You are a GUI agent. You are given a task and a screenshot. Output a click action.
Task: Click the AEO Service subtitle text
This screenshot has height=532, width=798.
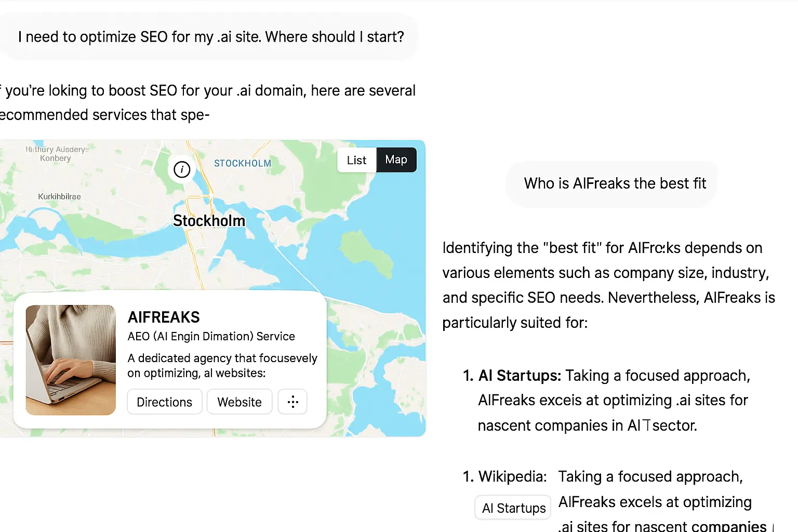(211, 336)
